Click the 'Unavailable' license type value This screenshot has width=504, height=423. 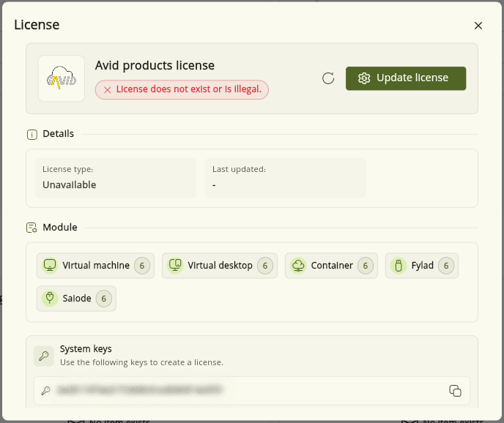pos(70,185)
